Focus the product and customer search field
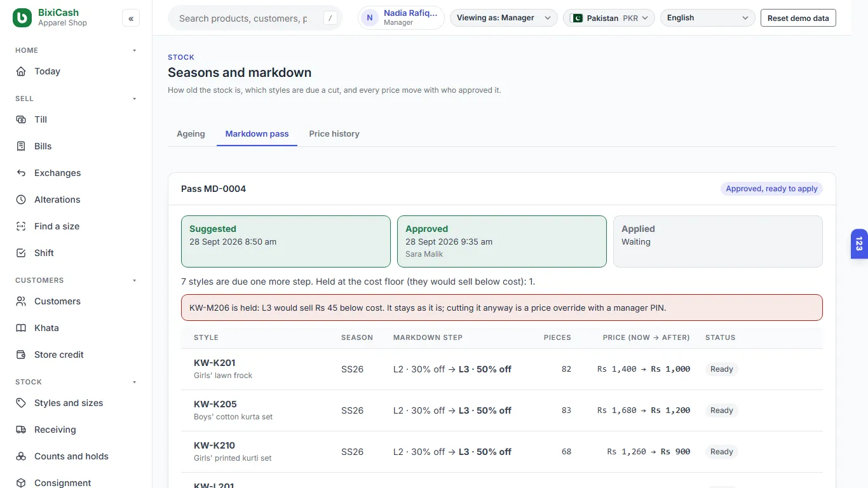This screenshot has height=488, width=868. (x=255, y=18)
